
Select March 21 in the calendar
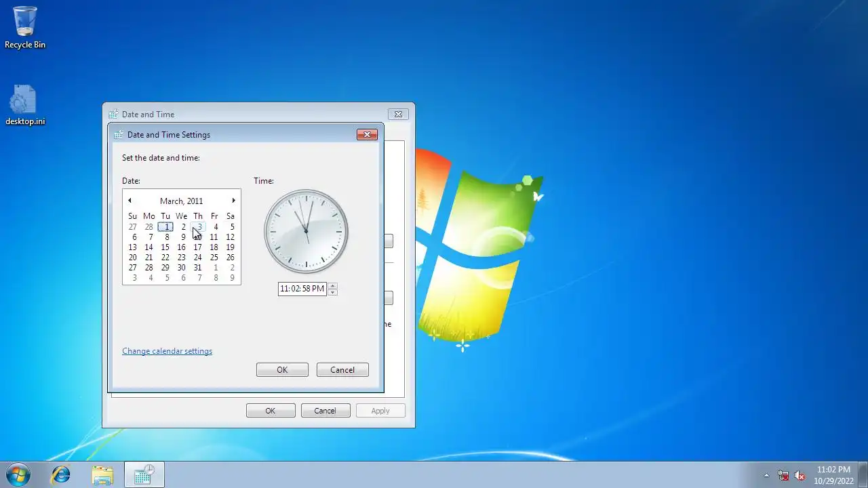(x=149, y=258)
